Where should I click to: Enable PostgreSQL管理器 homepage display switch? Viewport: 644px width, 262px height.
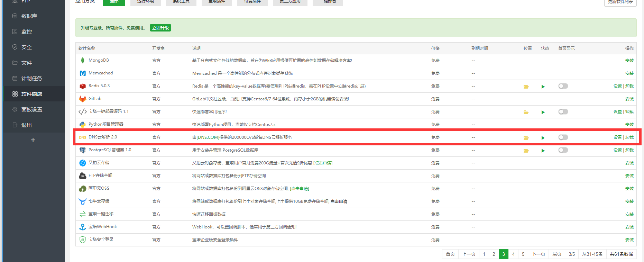click(x=563, y=150)
